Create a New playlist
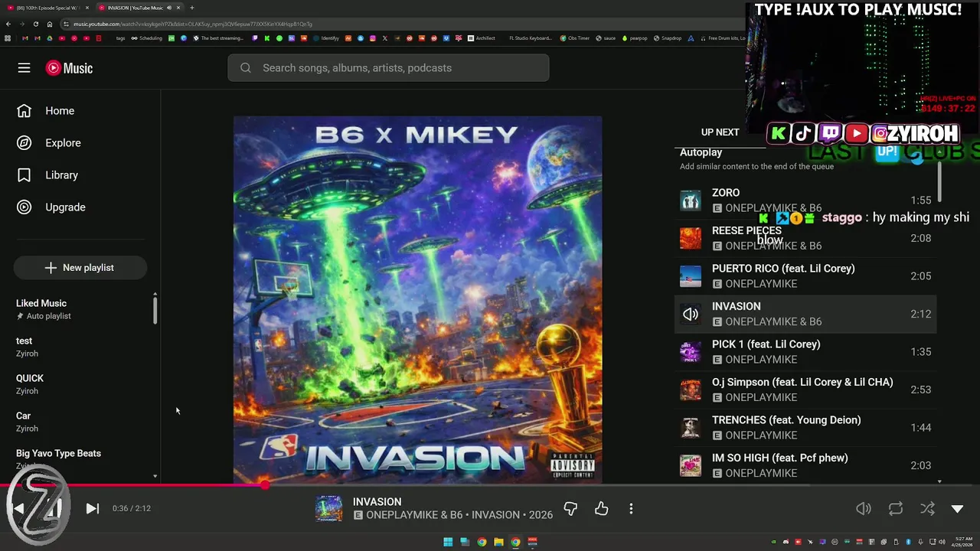Viewport: 980px width, 551px height. click(80, 268)
